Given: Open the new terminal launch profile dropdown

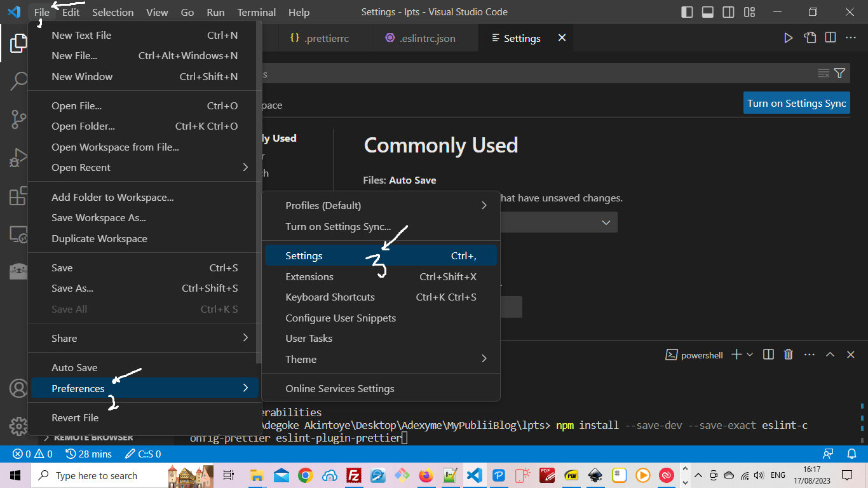Looking at the screenshot, I should tap(750, 355).
